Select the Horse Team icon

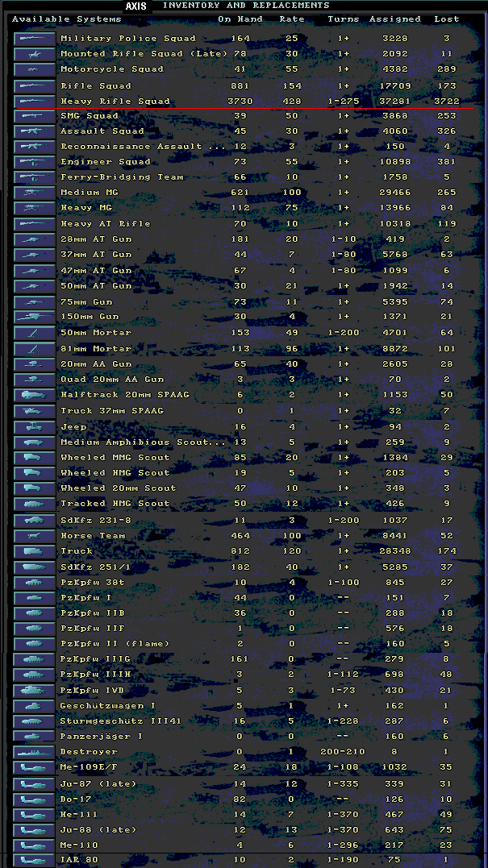[x=35, y=536]
